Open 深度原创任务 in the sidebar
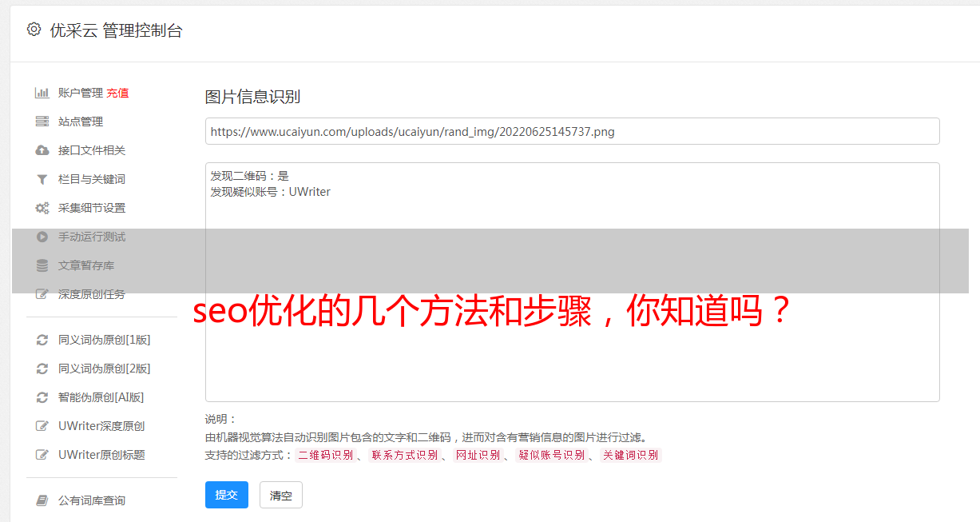This screenshot has height=522, width=980. [x=92, y=294]
